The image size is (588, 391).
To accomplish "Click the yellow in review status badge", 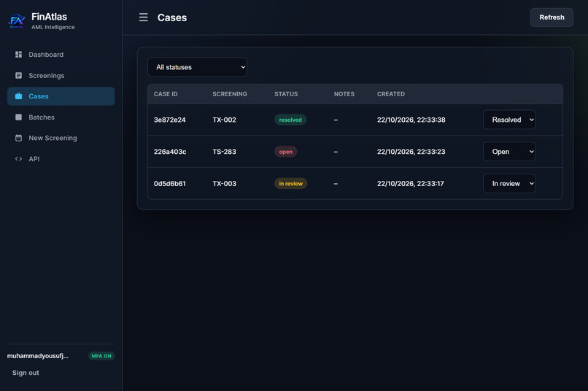I will click(x=290, y=183).
